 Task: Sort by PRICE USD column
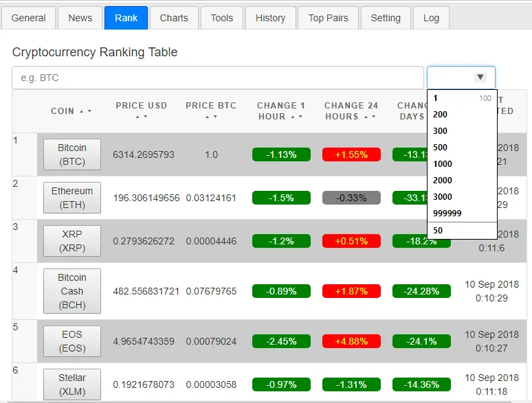[x=142, y=111]
